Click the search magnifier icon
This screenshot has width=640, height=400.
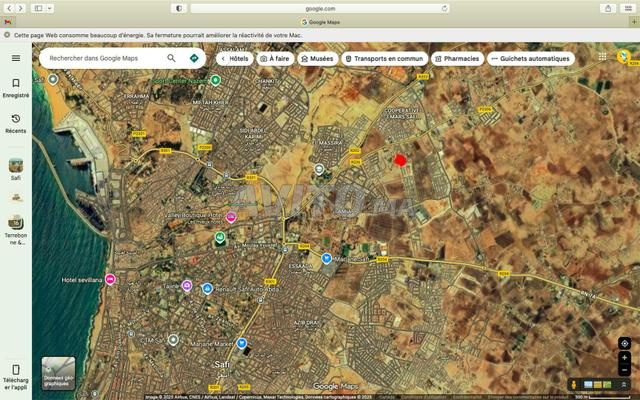pyautogui.click(x=171, y=58)
